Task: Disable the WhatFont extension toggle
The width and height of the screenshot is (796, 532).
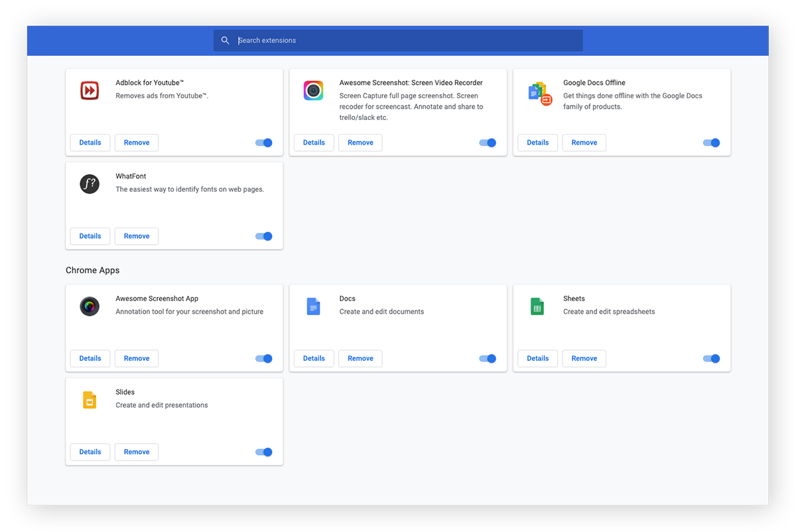Action: click(x=264, y=236)
